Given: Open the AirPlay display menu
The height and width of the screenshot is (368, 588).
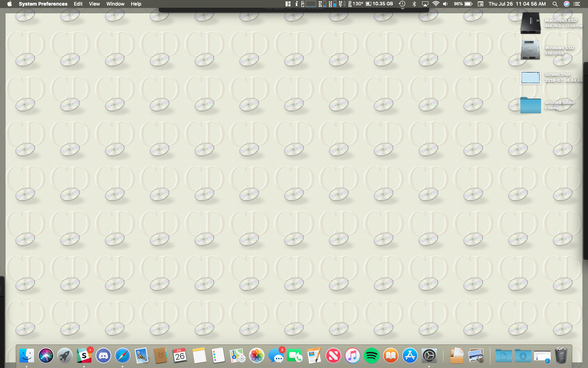Looking at the screenshot, I should (425, 4).
